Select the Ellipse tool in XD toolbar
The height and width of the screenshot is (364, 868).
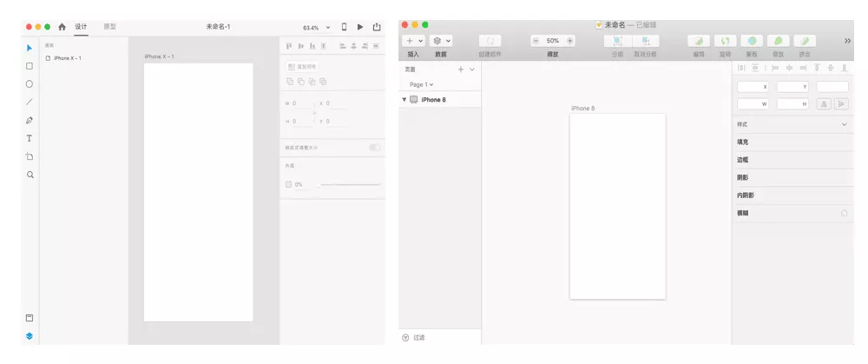[30, 84]
